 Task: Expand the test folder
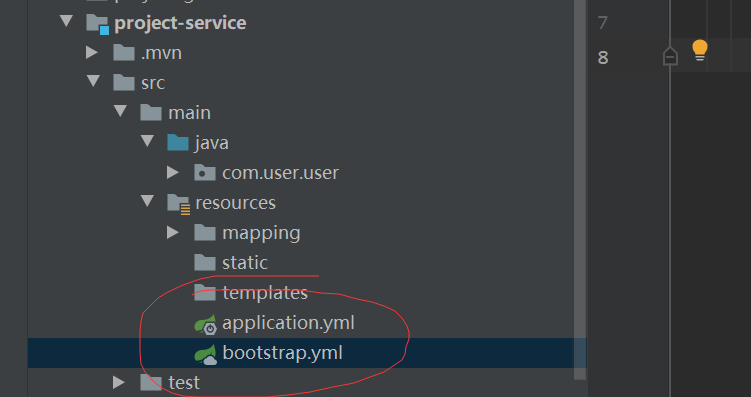[118, 382]
